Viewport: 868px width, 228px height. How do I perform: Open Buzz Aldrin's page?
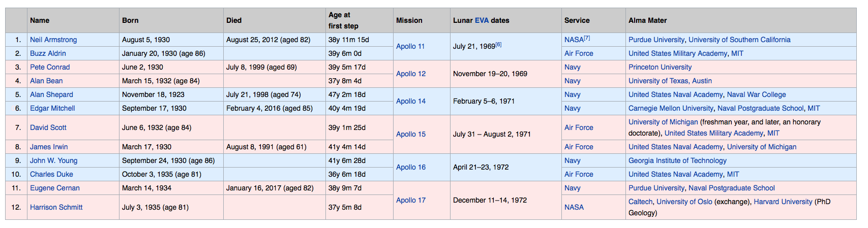tap(48, 53)
